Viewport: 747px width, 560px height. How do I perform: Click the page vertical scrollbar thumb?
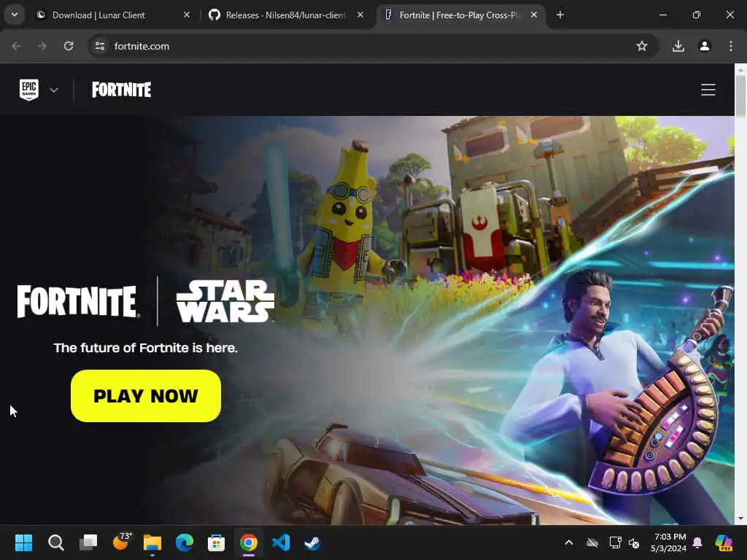741,96
